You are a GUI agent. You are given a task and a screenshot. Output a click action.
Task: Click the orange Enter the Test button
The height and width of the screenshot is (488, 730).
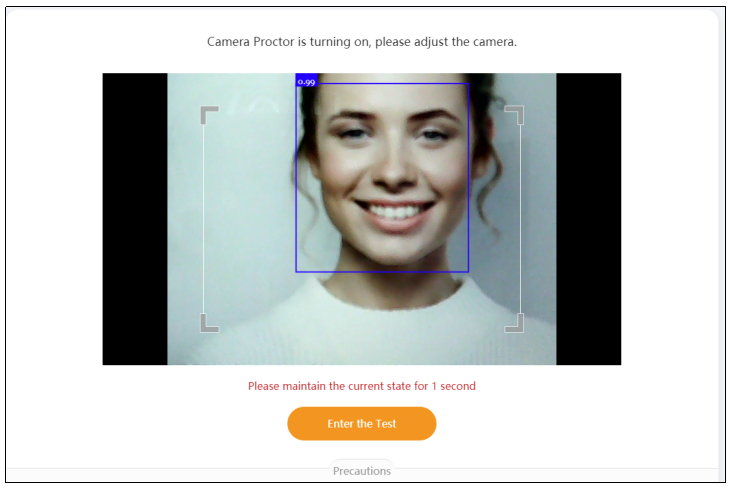point(362,423)
